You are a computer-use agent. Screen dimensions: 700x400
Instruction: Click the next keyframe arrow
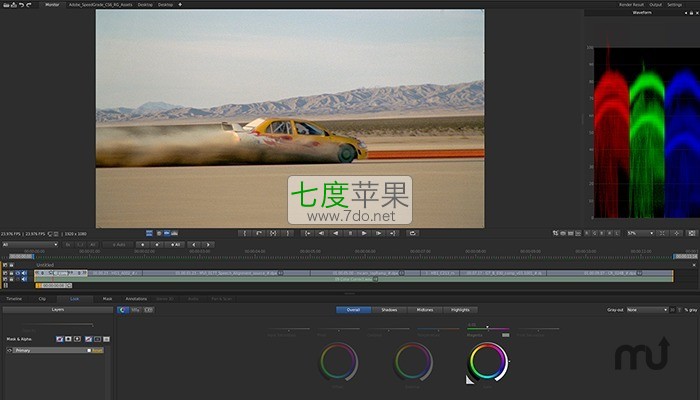click(208, 245)
